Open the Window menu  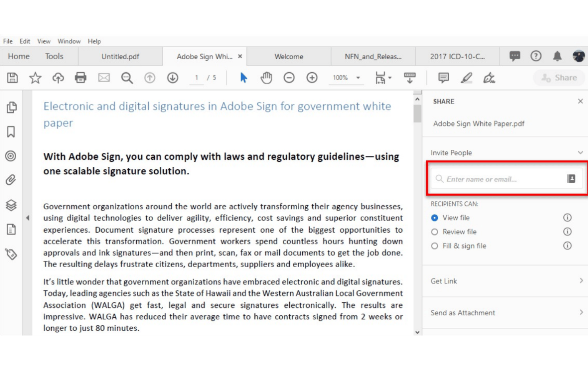pyautogui.click(x=69, y=41)
